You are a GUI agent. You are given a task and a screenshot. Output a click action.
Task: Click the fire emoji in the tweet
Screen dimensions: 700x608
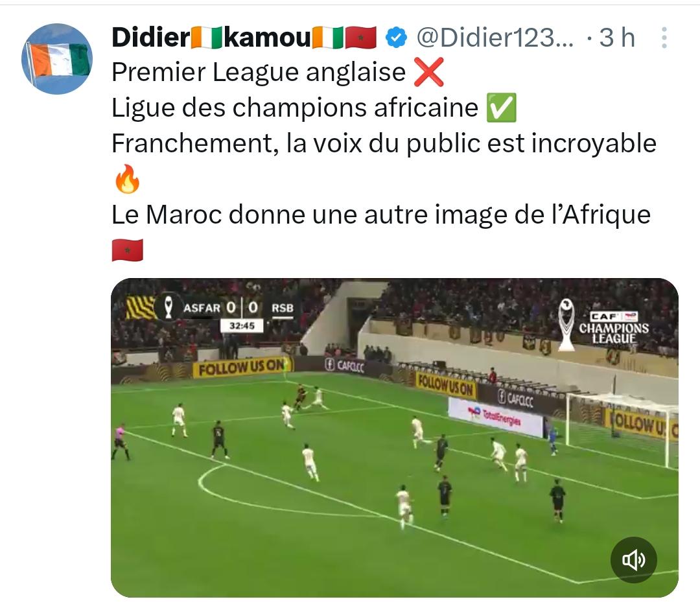click(x=127, y=178)
